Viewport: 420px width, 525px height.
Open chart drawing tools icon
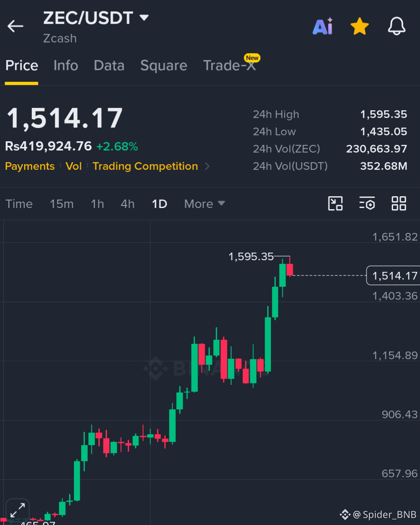(335, 204)
